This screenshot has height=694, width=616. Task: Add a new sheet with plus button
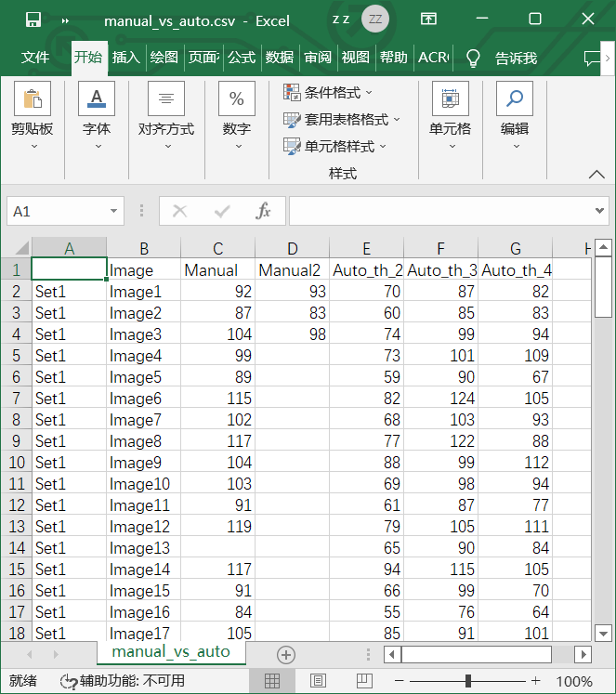pyautogui.click(x=286, y=655)
